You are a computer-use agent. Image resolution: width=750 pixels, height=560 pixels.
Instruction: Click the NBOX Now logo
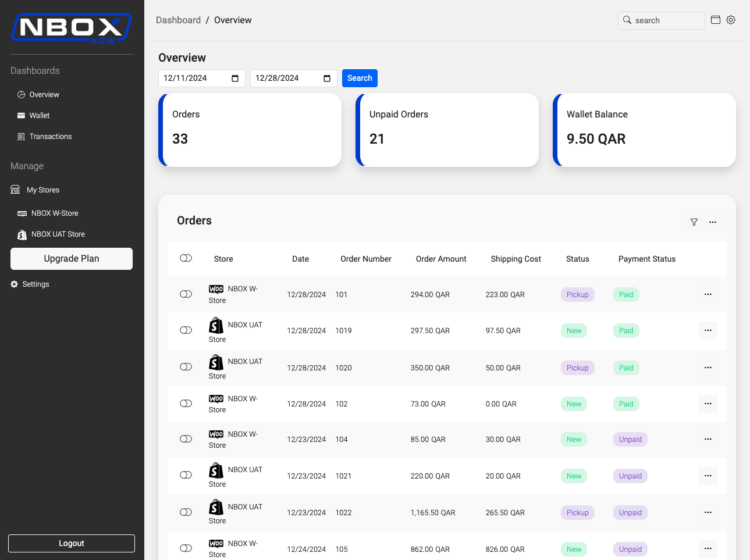(72, 28)
